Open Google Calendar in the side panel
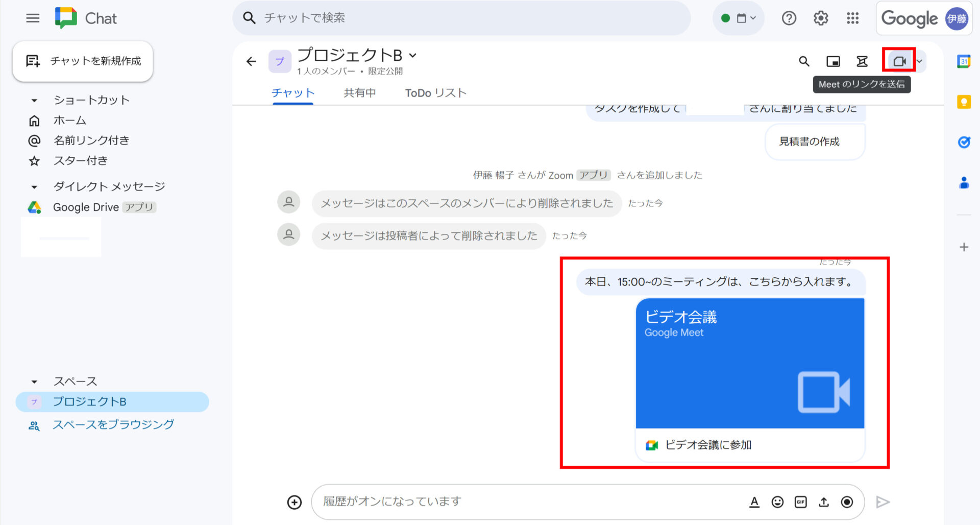The image size is (980, 525). click(x=964, y=61)
